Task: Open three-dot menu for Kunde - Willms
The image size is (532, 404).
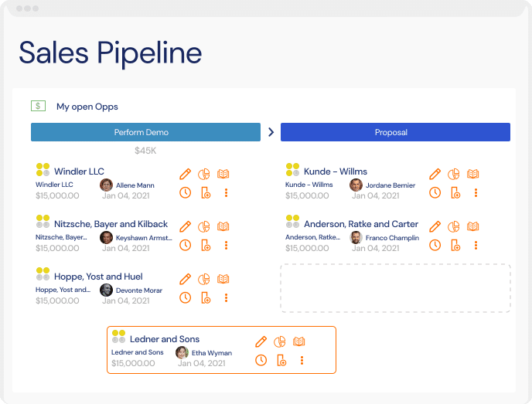Action: point(476,192)
